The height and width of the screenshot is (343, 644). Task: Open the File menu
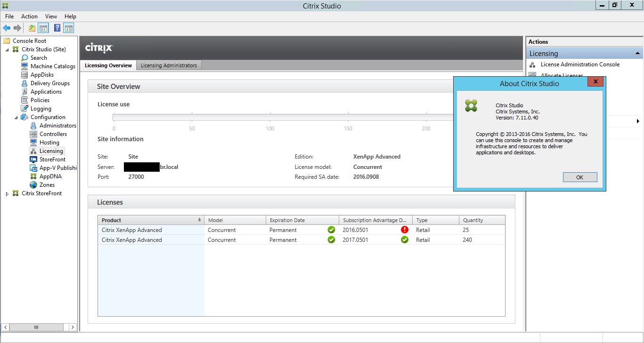(9, 16)
